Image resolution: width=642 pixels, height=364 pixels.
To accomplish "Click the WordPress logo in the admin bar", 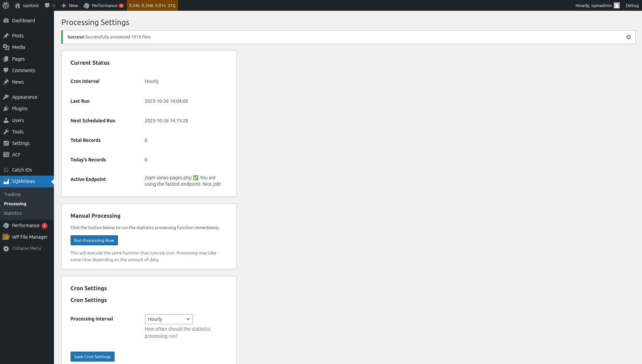I will click(x=5, y=5).
